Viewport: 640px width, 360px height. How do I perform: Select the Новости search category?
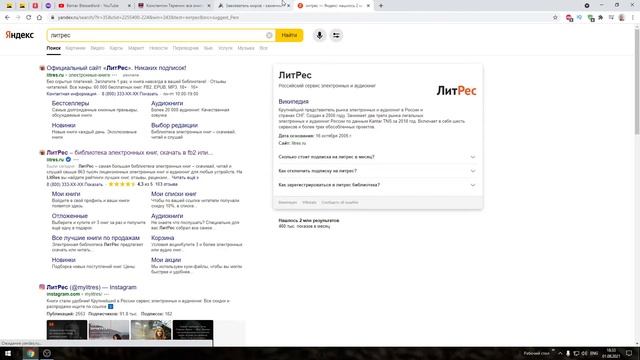(158, 48)
